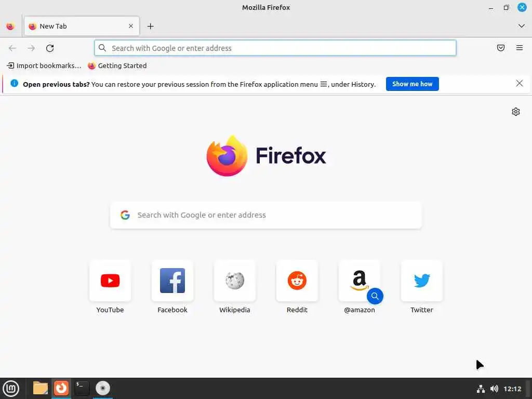Click the YouTube label text
This screenshot has width=532, height=399.
pos(110,310)
